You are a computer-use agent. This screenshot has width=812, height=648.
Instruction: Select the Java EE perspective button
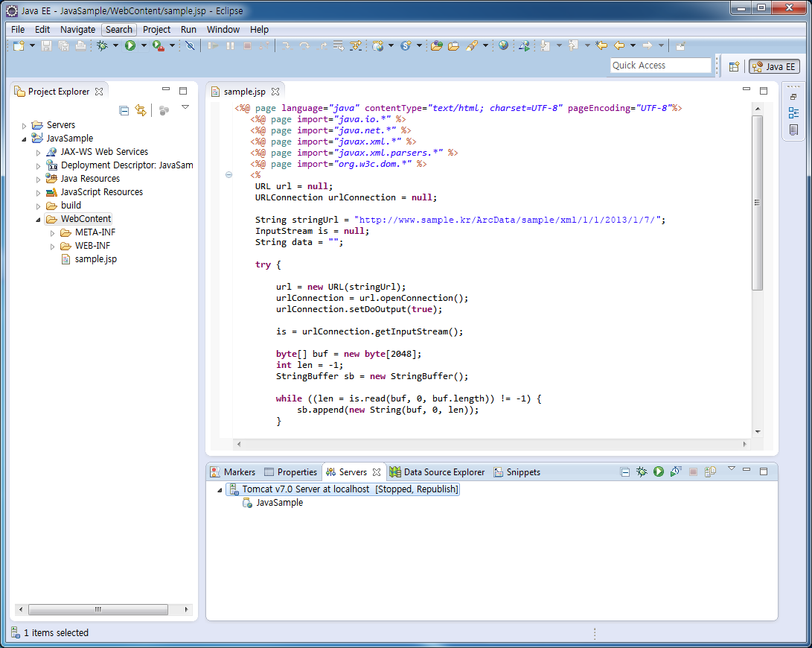(774, 66)
